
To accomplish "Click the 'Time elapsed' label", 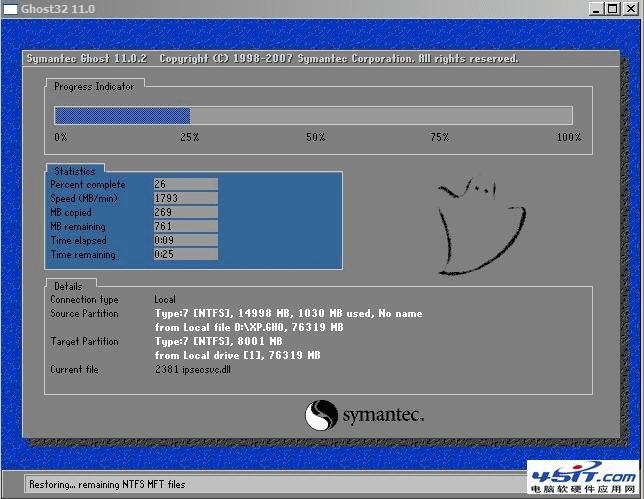I will 78,241.
